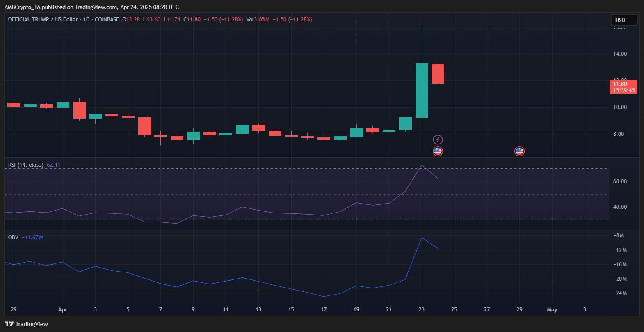Click the May label on time axis
The width and height of the screenshot is (644, 332).
[552, 309]
